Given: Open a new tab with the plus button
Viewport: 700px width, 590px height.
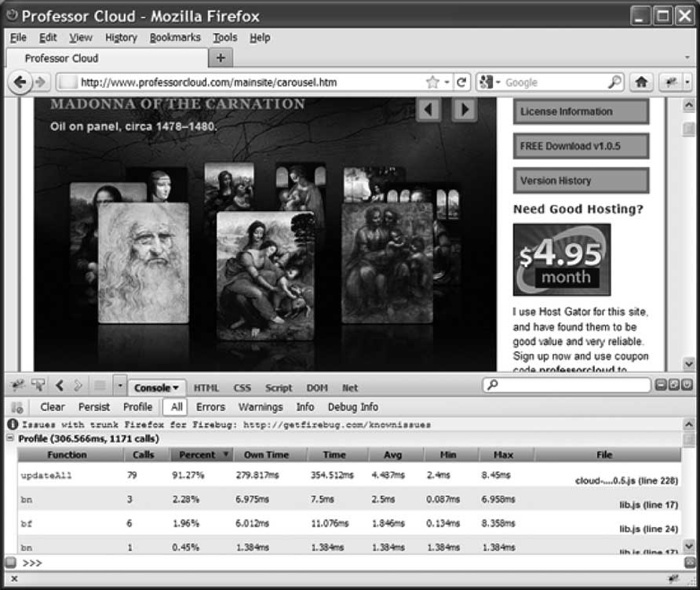Looking at the screenshot, I should coord(221,58).
